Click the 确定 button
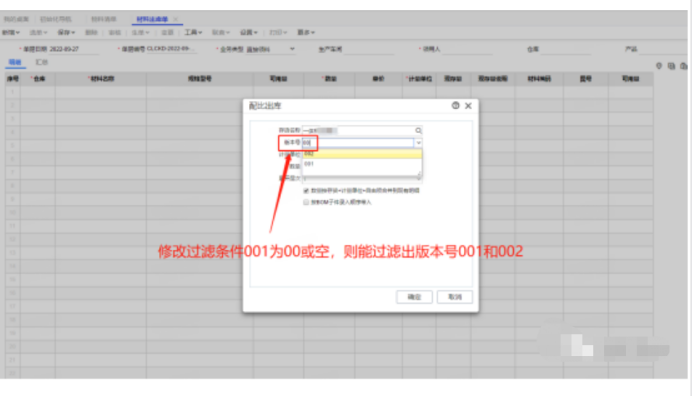692x396 pixels. tap(414, 297)
